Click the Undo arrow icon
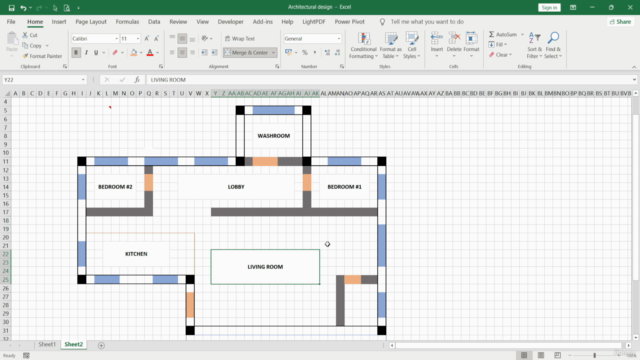The width and height of the screenshot is (640, 360). pyautogui.click(x=23, y=8)
